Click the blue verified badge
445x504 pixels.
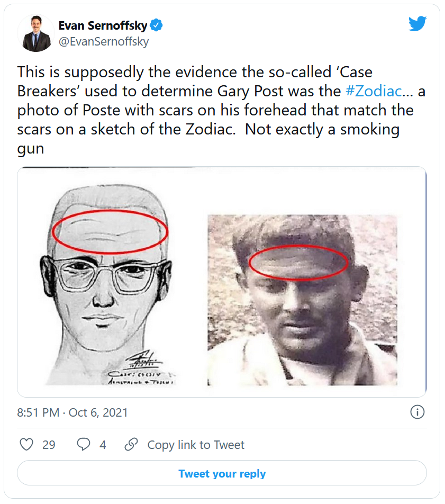(157, 25)
